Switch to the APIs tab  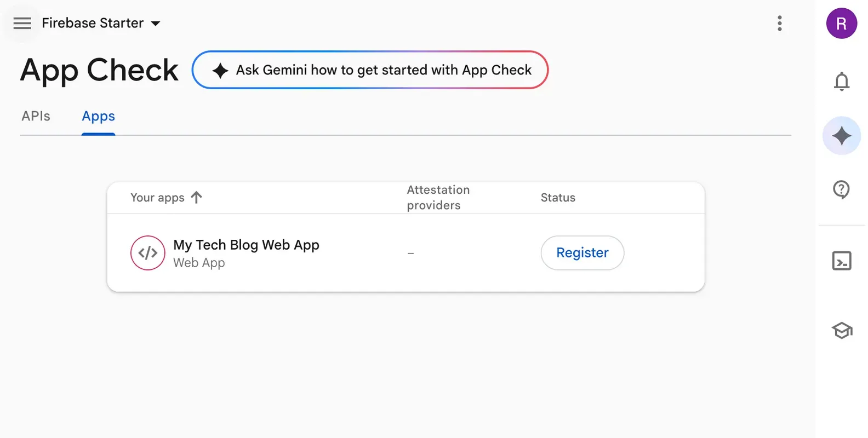(x=36, y=116)
